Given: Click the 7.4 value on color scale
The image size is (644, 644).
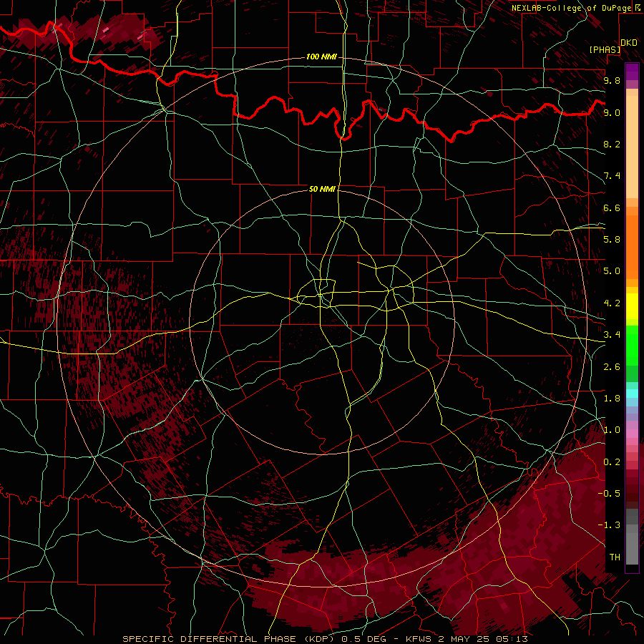Looking at the screenshot, I should coord(612,176).
